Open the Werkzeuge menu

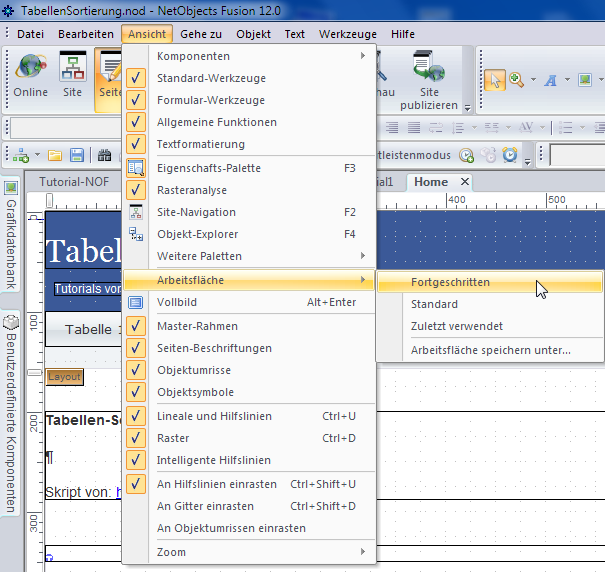click(348, 34)
